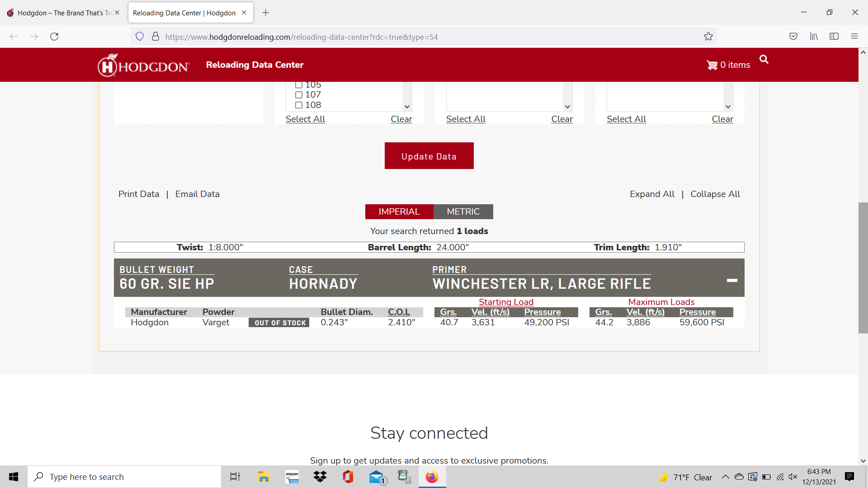Screen dimensions: 868x488
Task: Check the 105 bullet weight checkbox
Action: click(x=299, y=85)
